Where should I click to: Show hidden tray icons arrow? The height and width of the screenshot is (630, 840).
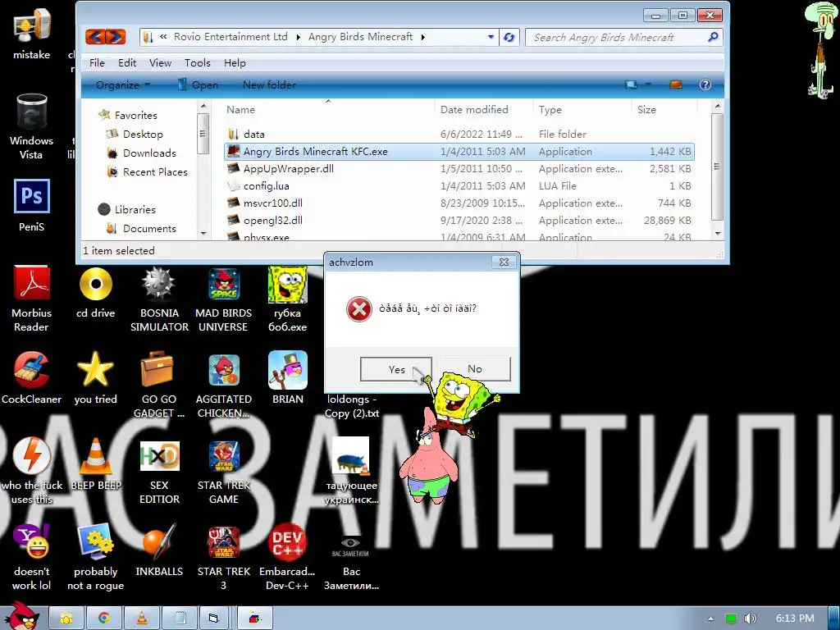tap(710, 619)
